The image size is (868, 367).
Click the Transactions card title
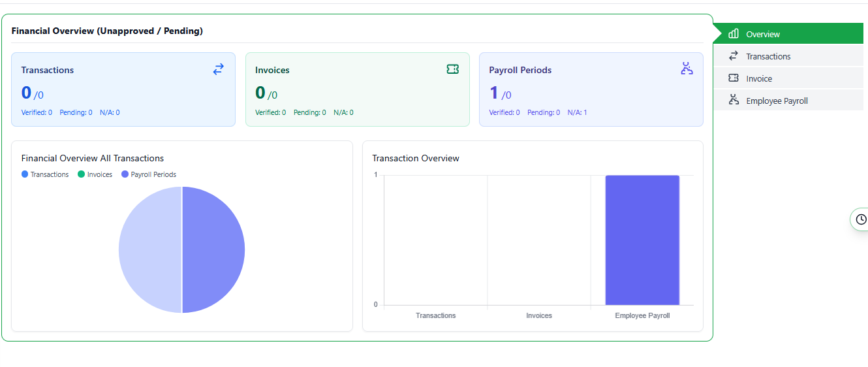click(x=48, y=70)
